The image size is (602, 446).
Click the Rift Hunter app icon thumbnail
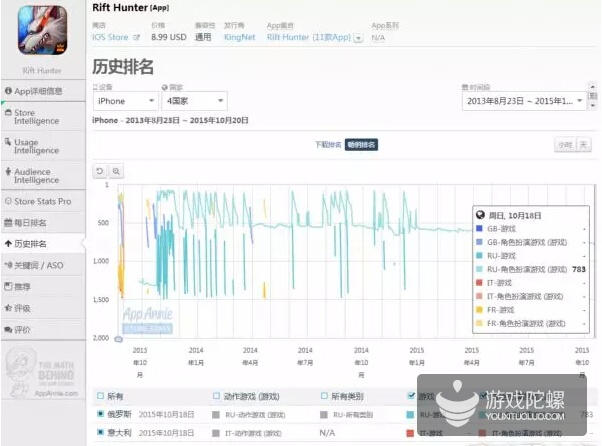pyautogui.click(x=43, y=30)
